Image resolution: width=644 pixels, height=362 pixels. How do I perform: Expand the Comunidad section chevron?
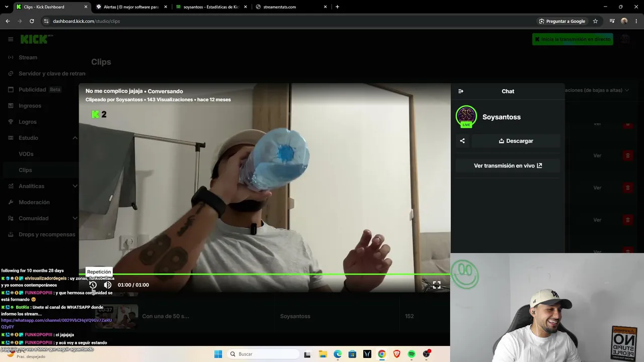[x=75, y=218]
